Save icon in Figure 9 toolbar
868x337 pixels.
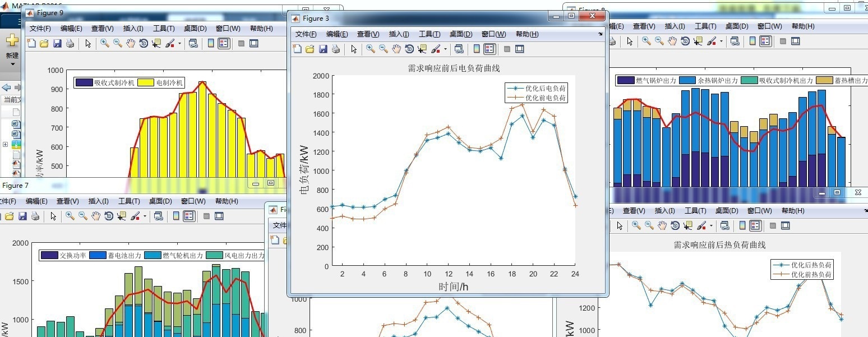pos(57,43)
